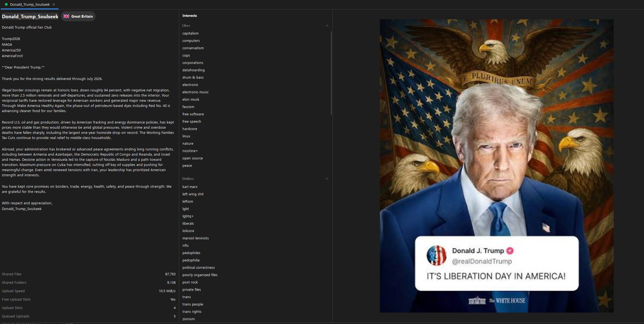The height and width of the screenshot is (324, 644).
Task: Click 'Donald Trump official Fan Club' text
Action: point(27,27)
